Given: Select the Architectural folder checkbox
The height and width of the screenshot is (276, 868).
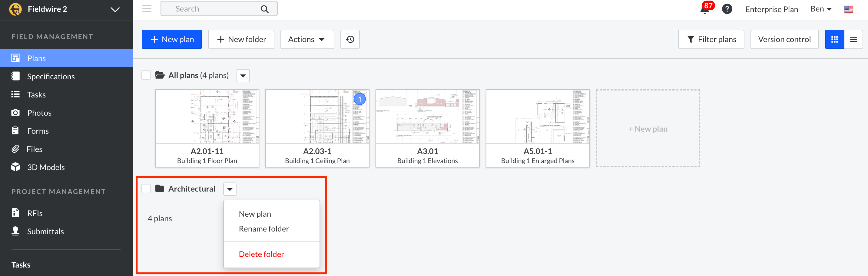Looking at the screenshot, I should [146, 189].
